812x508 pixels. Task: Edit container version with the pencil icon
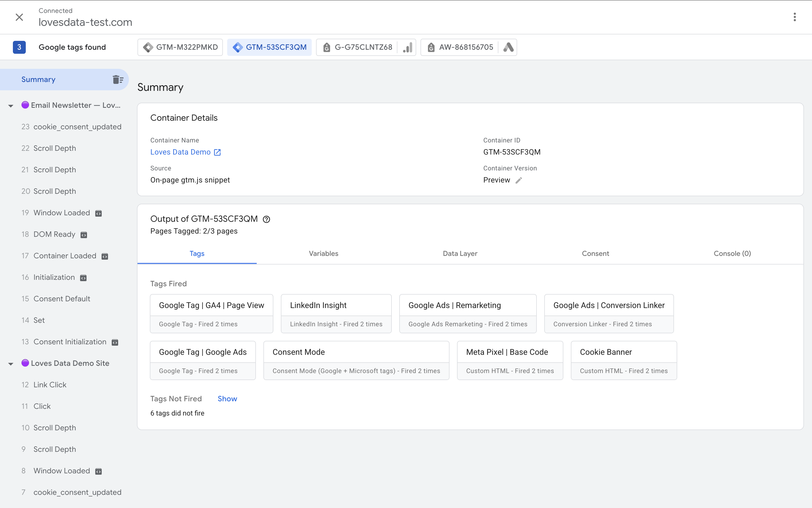[x=519, y=180]
